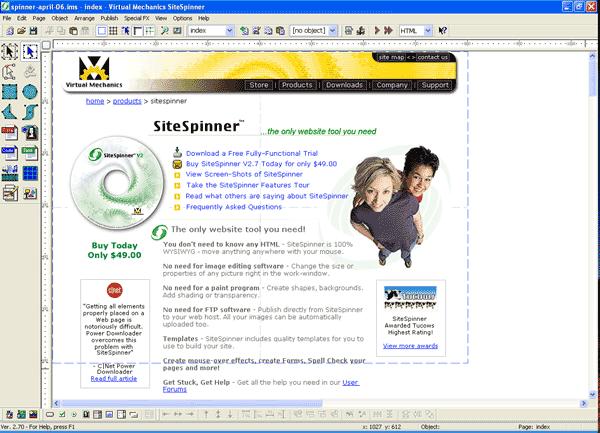
Task: Select the picture image tool
Action: tap(30, 132)
